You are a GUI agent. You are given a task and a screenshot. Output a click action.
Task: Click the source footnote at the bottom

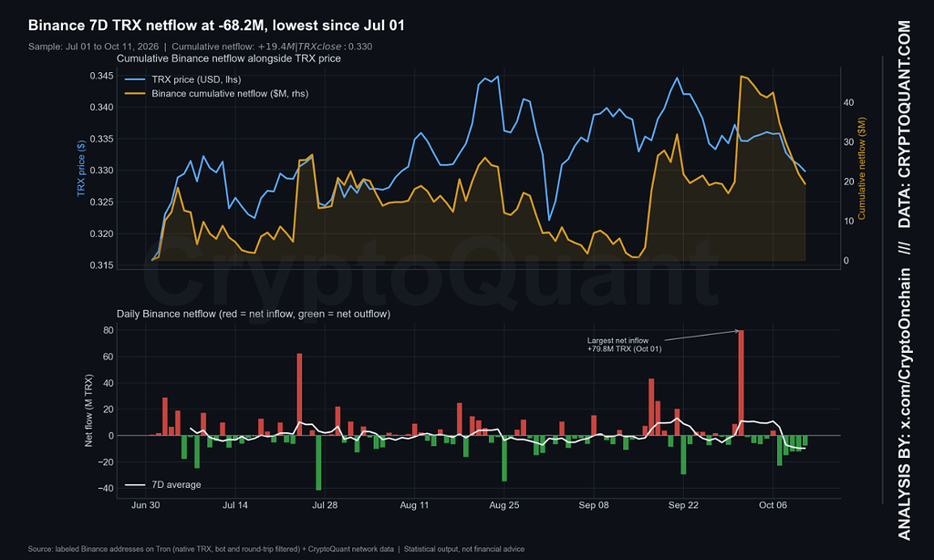pos(275,549)
